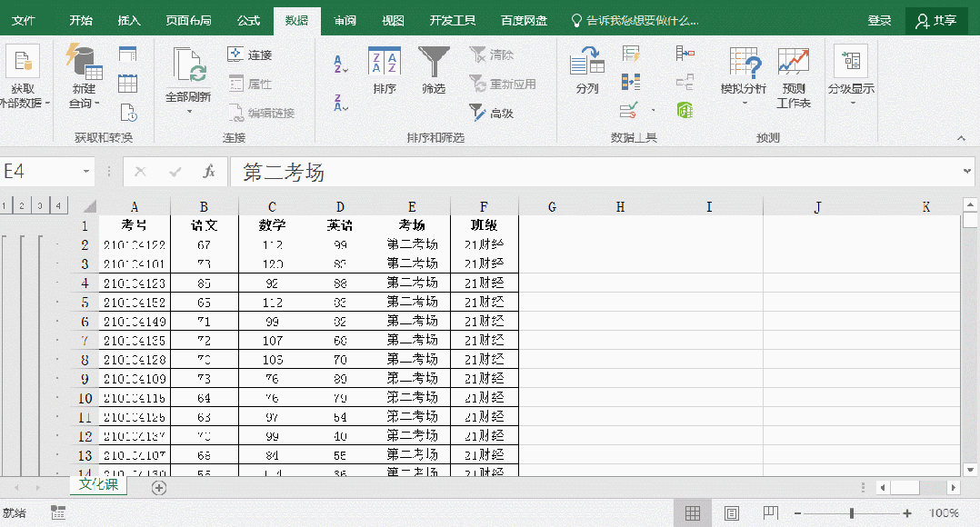Show outline level 1
Viewport: 980px width, 527px height.
click(x=4, y=206)
